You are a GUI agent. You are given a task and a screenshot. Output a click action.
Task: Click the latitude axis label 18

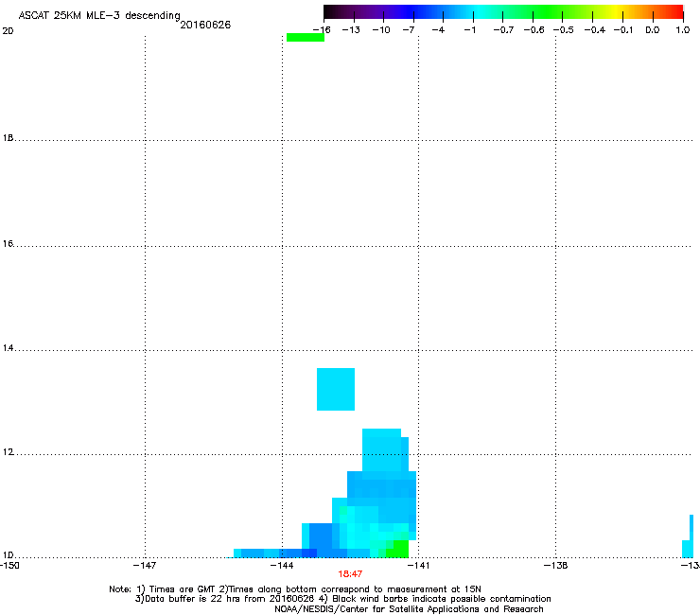[8, 138]
